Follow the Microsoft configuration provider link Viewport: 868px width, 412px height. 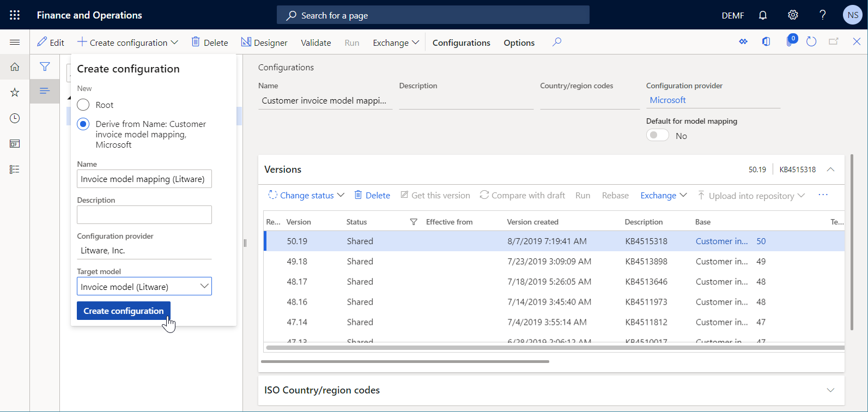[667, 100]
